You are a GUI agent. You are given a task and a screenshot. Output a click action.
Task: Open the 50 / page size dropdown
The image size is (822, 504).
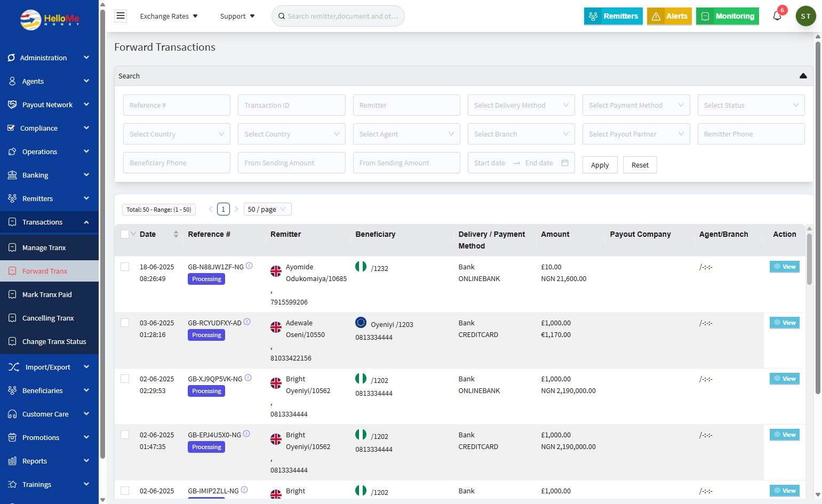click(x=267, y=209)
